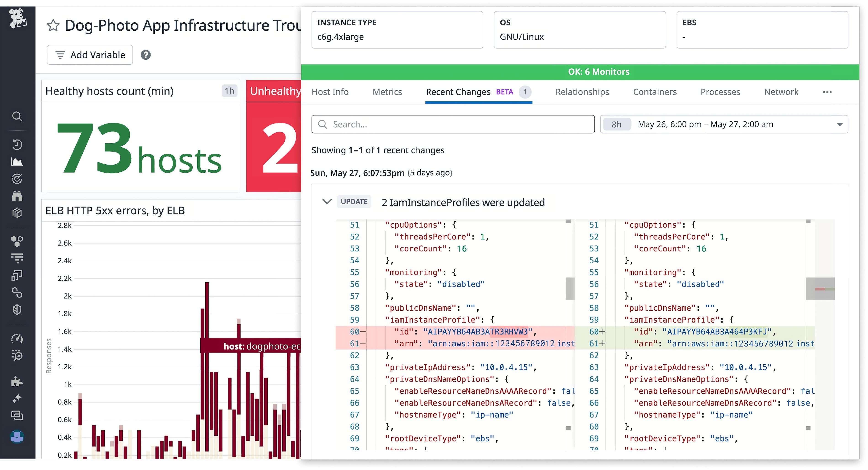Open the Dashboards area chart icon
Image resolution: width=868 pixels, height=470 pixels.
(x=17, y=162)
